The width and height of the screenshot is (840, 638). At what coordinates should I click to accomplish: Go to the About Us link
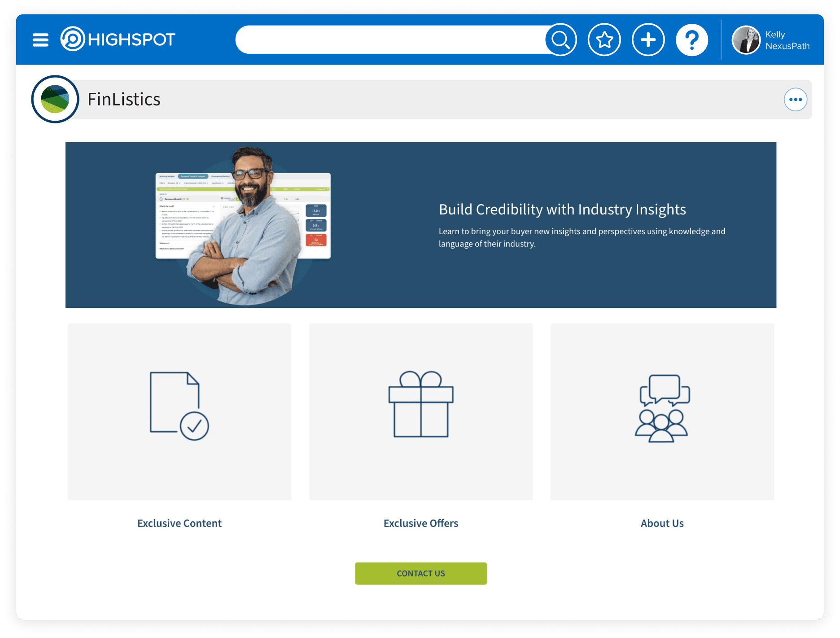662,523
